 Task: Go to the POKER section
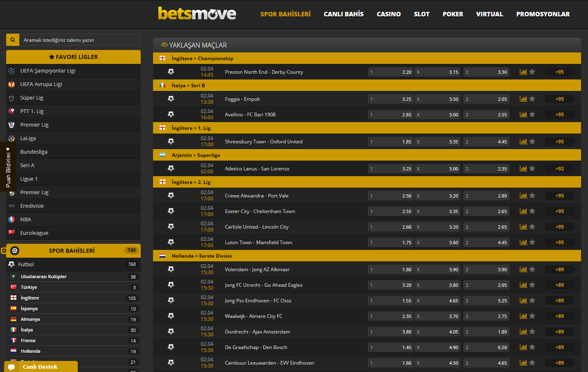tap(453, 14)
